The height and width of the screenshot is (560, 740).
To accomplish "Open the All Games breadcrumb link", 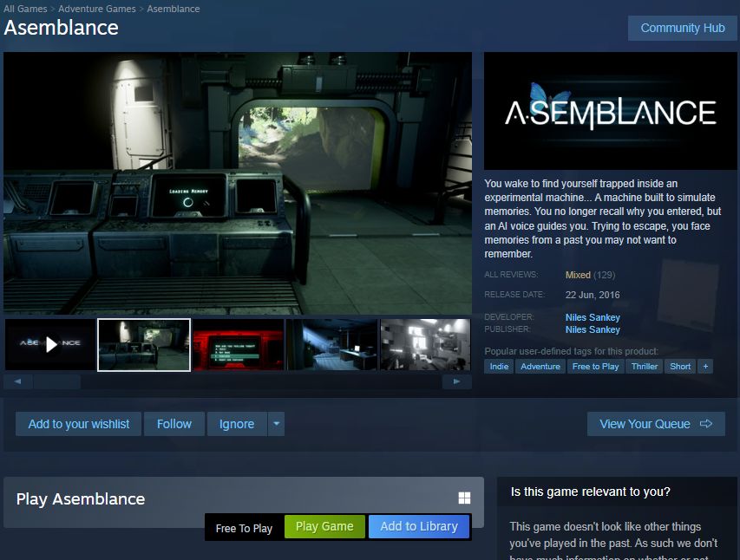I will pos(25,9).
